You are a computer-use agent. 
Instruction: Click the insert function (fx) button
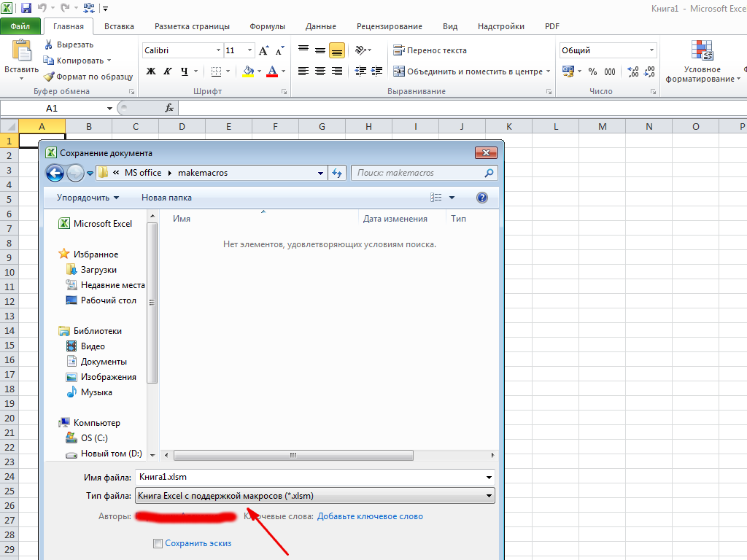pos(169,109)
